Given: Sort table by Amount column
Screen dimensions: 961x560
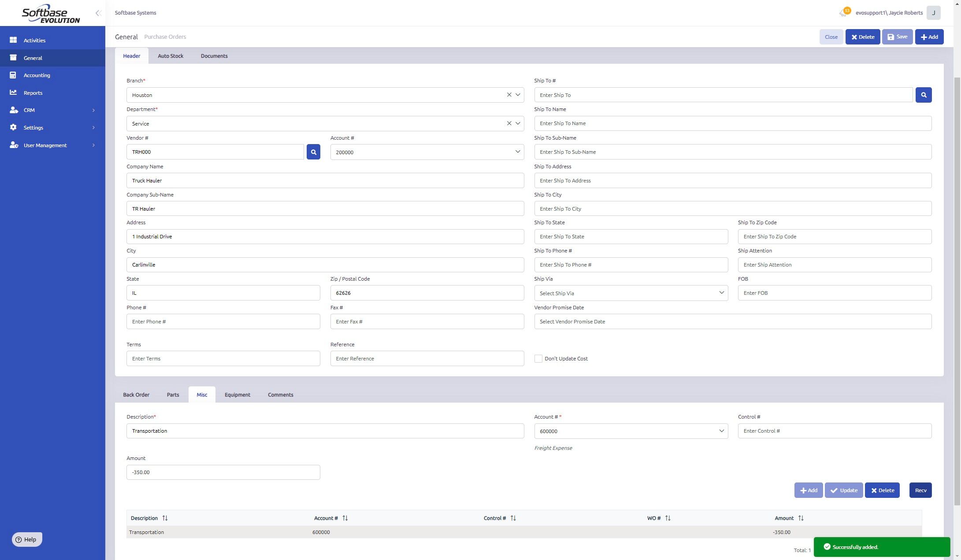Looking at the screenshot, I should pos(801,518).
